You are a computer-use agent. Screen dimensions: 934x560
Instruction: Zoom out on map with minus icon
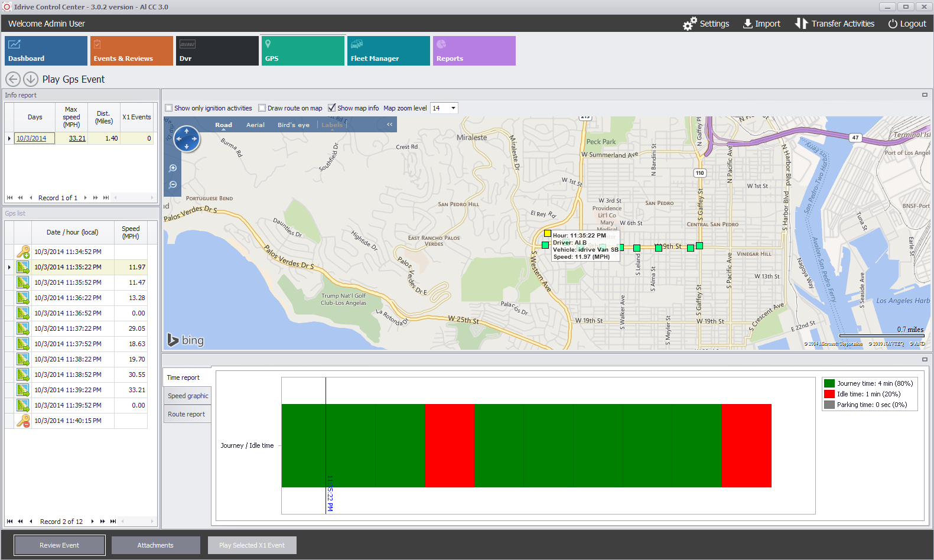(173, 185)
